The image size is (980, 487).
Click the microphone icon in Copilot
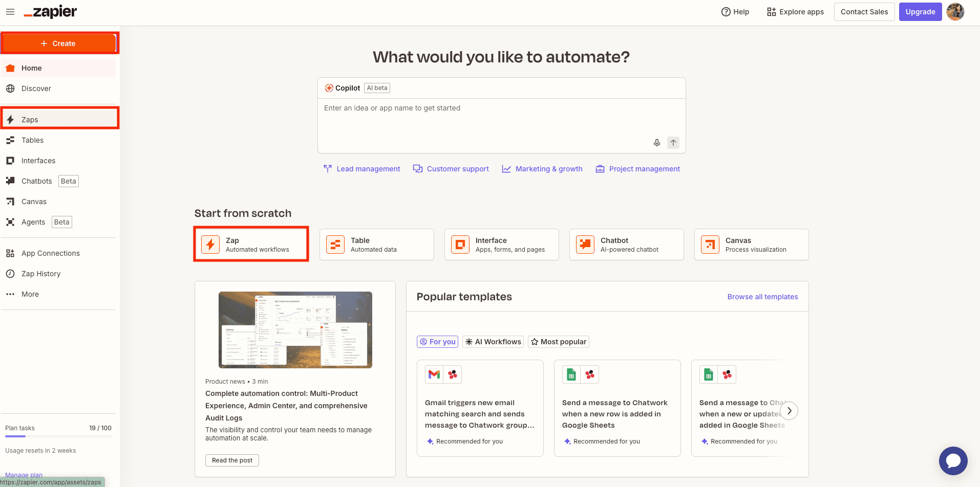656,143
